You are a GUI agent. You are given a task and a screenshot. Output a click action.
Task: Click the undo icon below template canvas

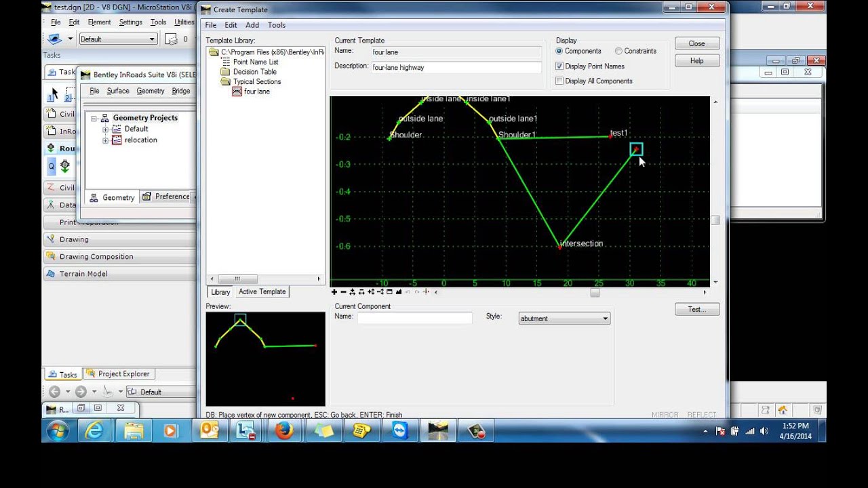pyautogui.click(x=408, y=292)
